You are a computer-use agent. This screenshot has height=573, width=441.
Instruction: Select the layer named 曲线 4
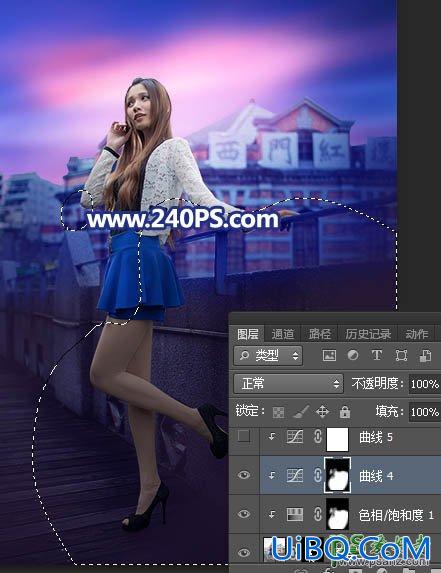(376, 476)
